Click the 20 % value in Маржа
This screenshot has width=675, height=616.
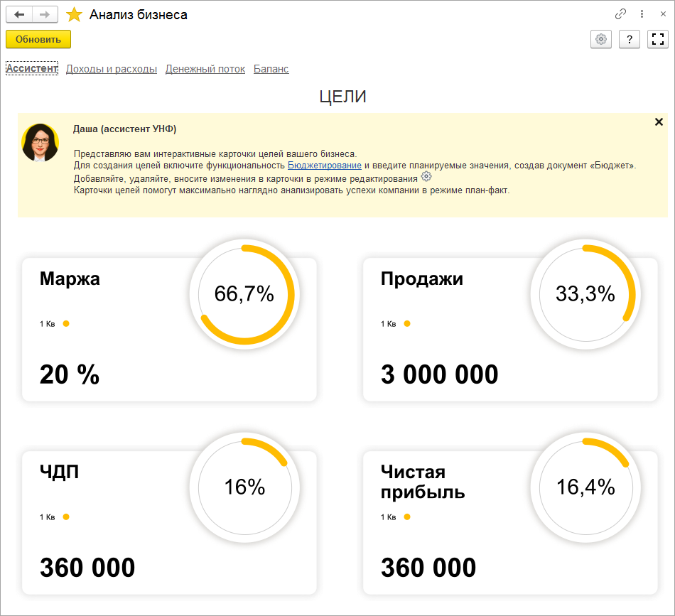pyautogui.click(x=70, y=374)
